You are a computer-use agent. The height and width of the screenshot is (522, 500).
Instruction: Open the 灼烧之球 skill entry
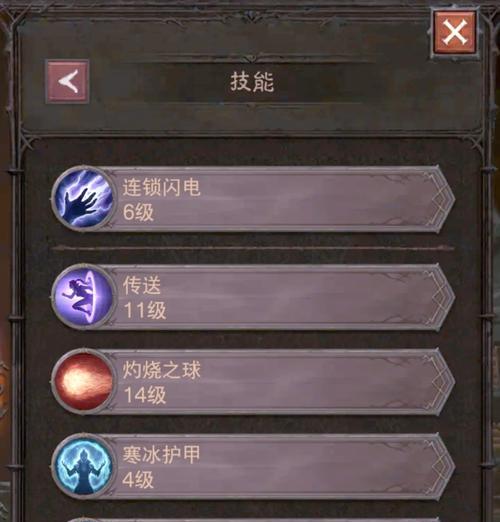pos(253,381)
